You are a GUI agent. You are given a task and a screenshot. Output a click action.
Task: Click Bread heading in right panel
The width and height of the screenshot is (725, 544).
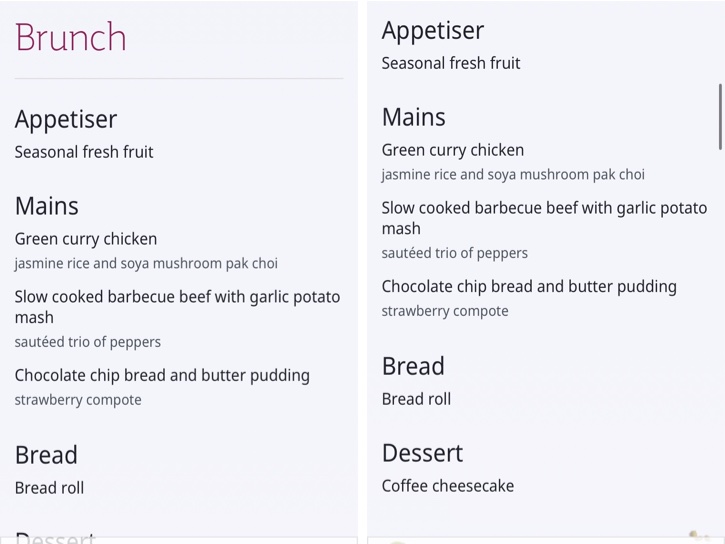pos(413,367)
